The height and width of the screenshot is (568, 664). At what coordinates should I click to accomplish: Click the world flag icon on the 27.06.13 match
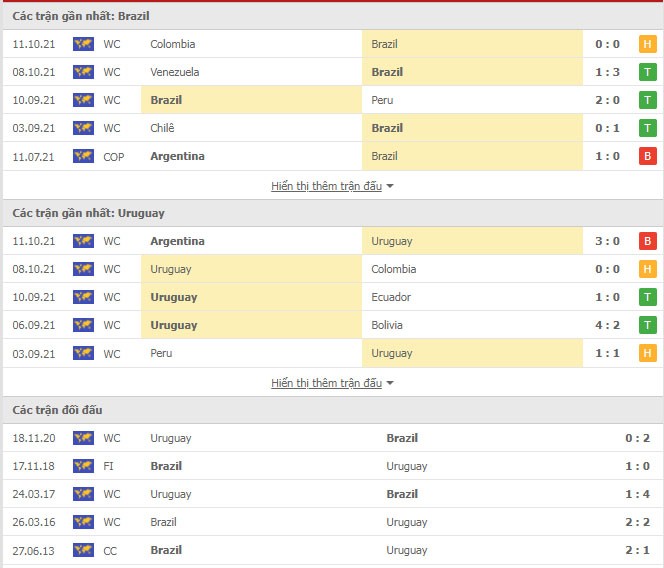pyautogui.click(x=83, y=550)
